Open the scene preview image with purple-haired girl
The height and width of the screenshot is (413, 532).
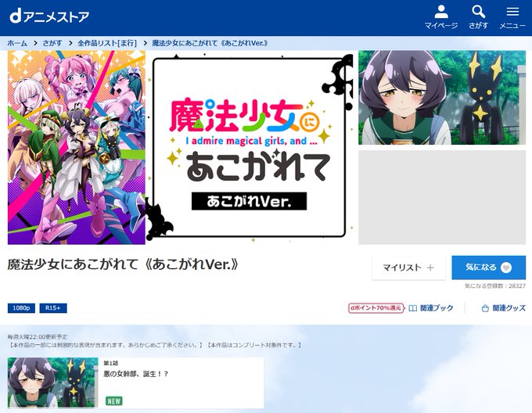442,98
